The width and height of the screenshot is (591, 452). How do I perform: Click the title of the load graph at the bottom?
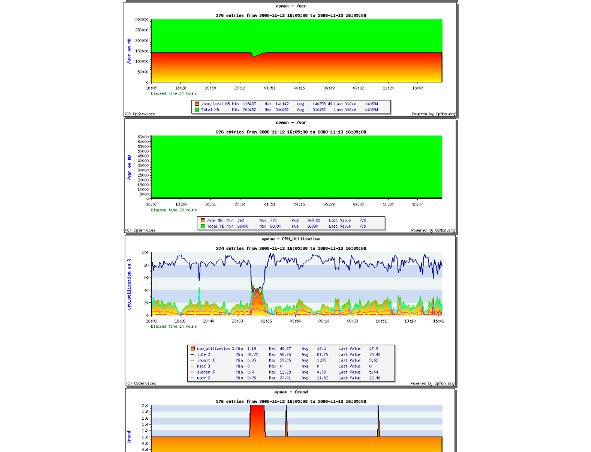pyautogui.click(x=291, y=392)
